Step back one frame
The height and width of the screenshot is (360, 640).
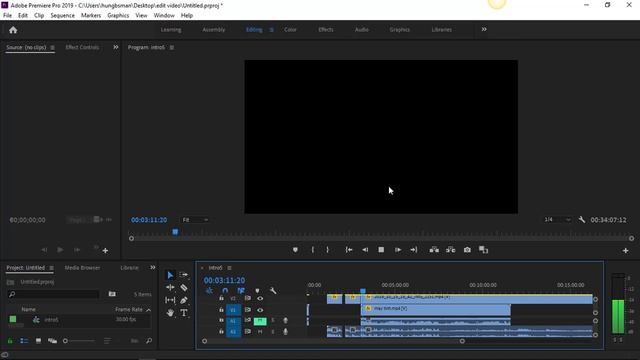point(365,250)
